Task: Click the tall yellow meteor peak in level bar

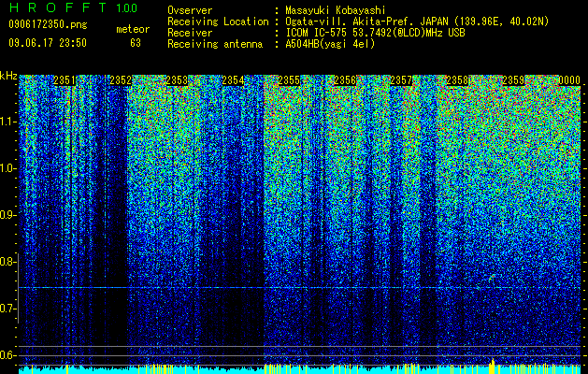Action: (493, 365)
